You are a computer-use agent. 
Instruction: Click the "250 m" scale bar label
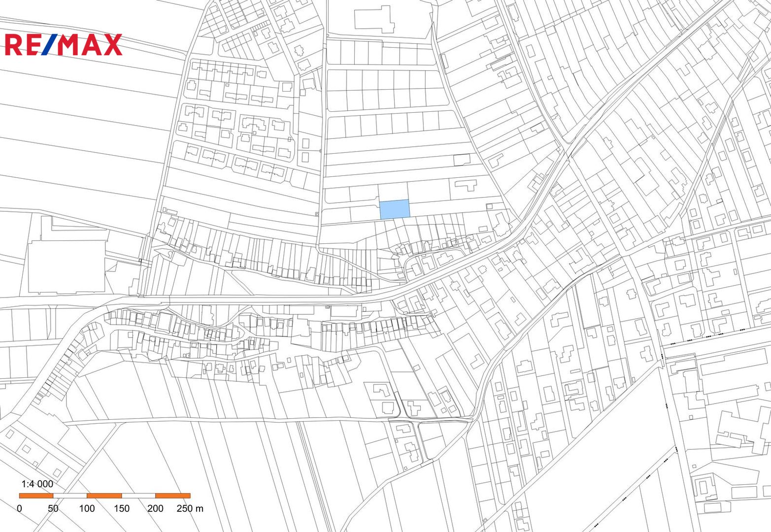point(190,508)
